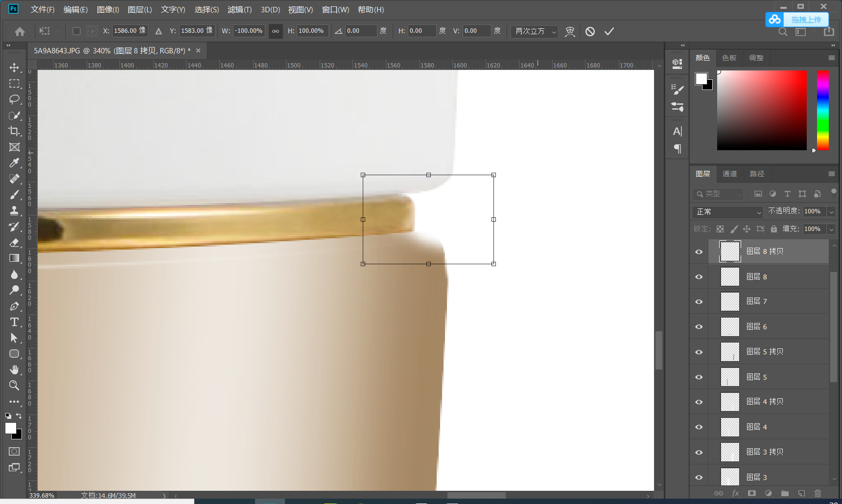This screenshot has width=842, height=504.
Task: Add a layer mask from Layers panel footer
Action: pyautogui.click(x=751, y=493)
